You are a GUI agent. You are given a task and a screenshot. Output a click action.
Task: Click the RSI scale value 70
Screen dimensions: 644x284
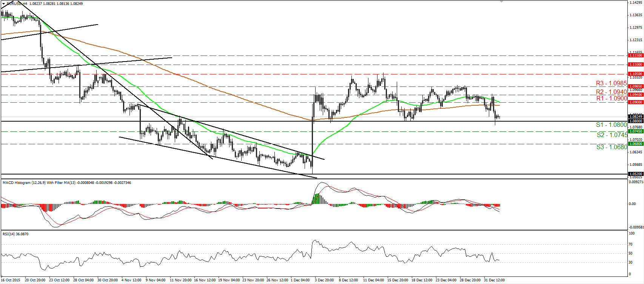click(x=631, y=244)
